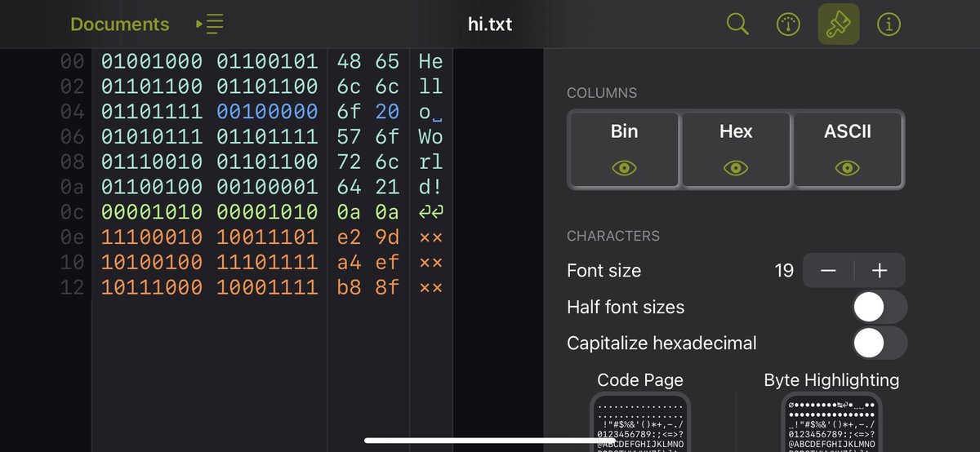Tap the CHARACTERS section heading
Image resolution: width=980 pixels, height=452 pixels.
pos(613,236)
